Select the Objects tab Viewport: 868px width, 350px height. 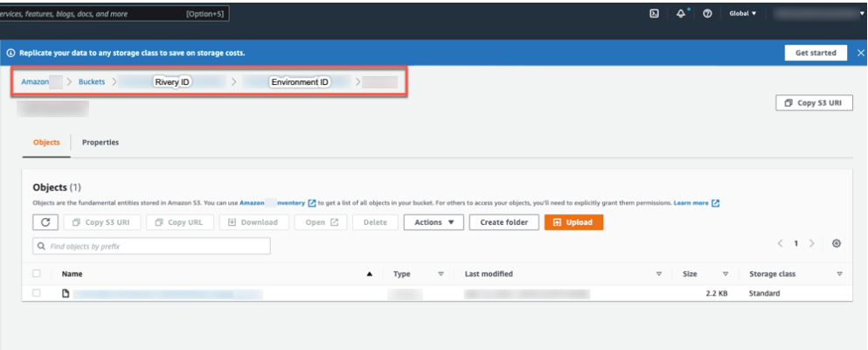click(46, 142)
